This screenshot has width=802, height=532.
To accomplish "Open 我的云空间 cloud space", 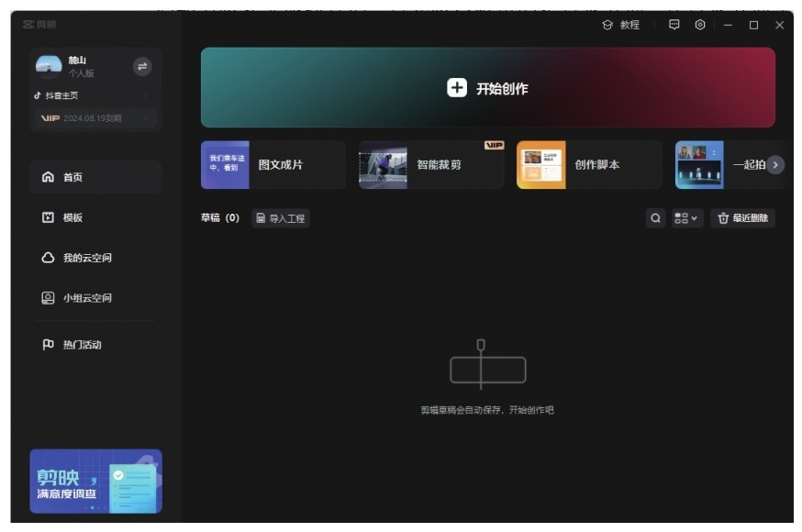I will 95,258.
